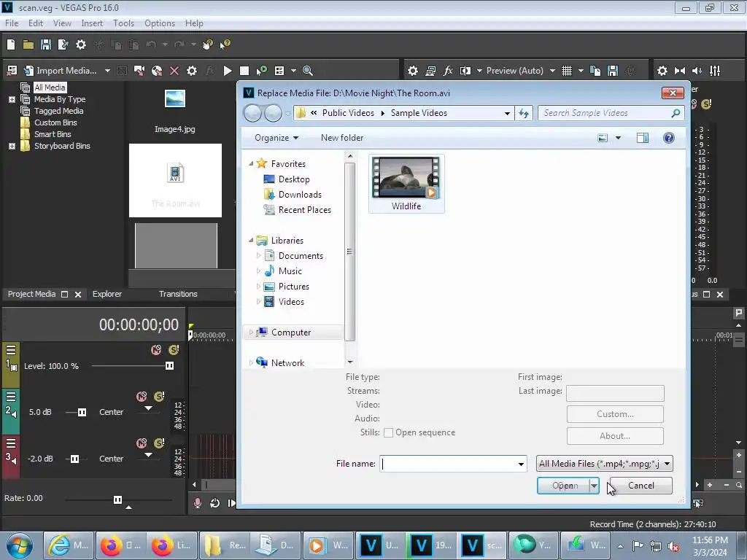Open project Properties gear in main toolbar
This screenshot has width=747, height=560.
click(81, 44)
